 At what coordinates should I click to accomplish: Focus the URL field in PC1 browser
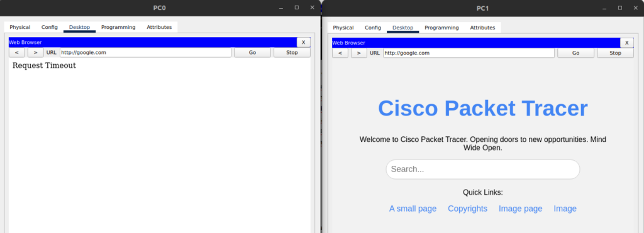[469, 53]
